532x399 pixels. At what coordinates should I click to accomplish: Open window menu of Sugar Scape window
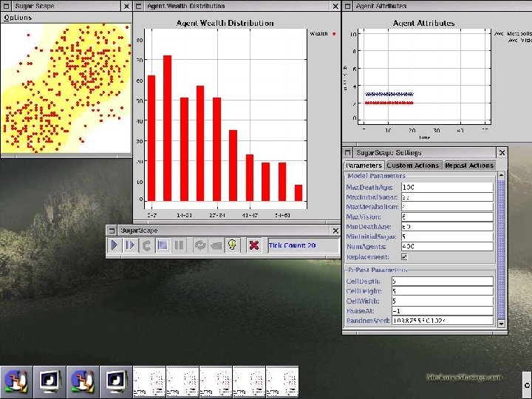[x=6, y=6]
